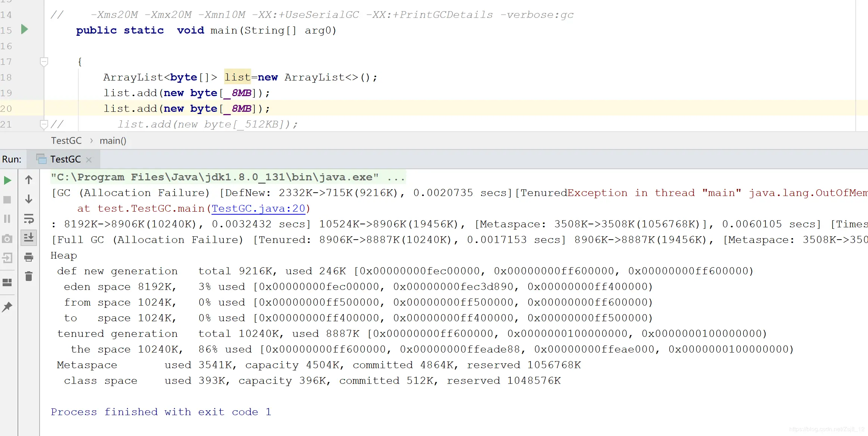Click the stop process button
Screen dimensions: 868x436
(x=7, y=200)
